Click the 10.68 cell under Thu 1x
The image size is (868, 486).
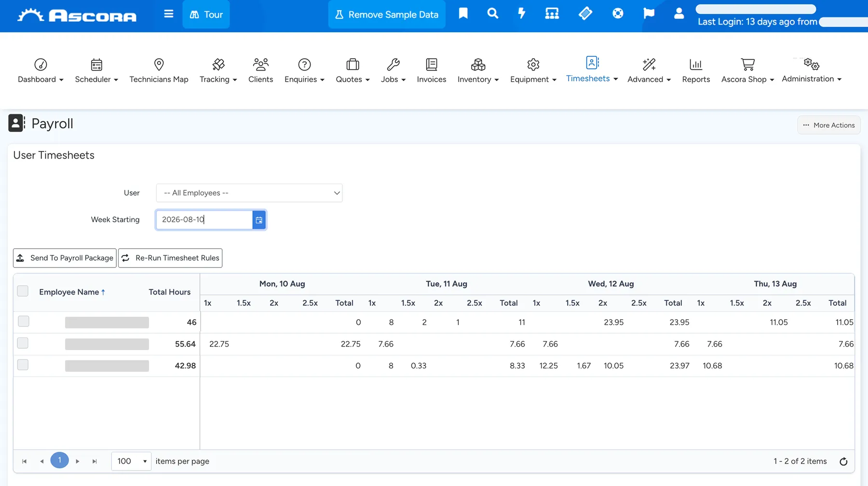pos(712,366)
